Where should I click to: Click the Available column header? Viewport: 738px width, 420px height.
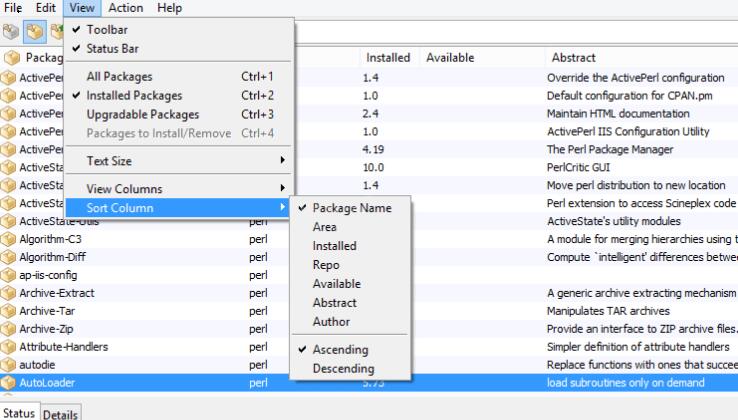[x=482, y=58]
